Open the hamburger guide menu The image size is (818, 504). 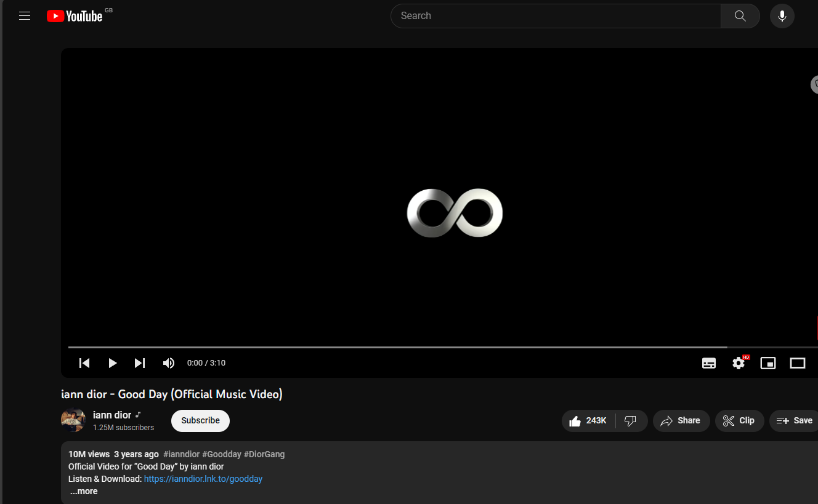click(x=25, y=16)
